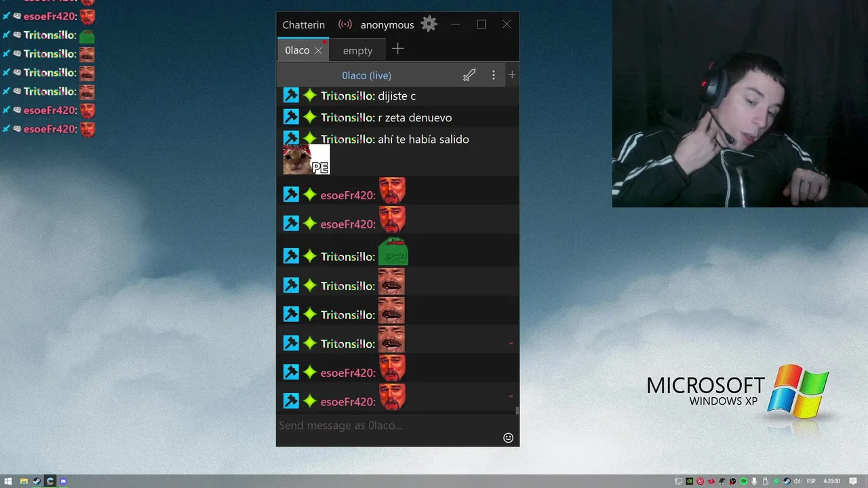This screenshot has height=488, width=868.
Task: Click green badge on "ahí te había salido" message
Action: tap(309, 138)
